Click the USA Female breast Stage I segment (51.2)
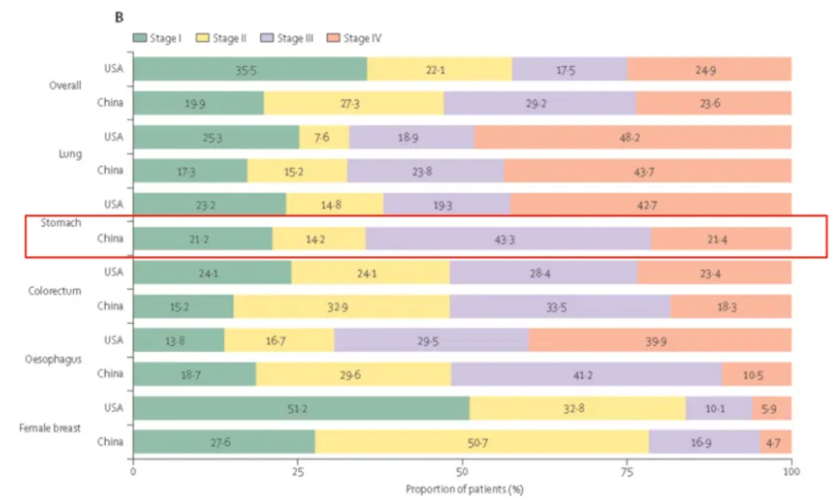This screenshot has width=838, height=504. [301, 408]
